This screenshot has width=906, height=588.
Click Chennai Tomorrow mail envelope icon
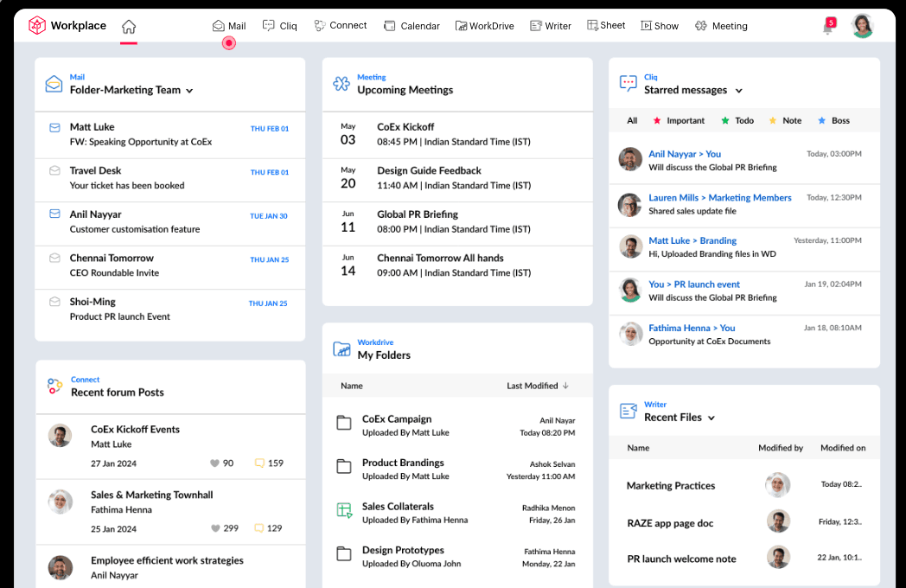(x=54, y=258)
